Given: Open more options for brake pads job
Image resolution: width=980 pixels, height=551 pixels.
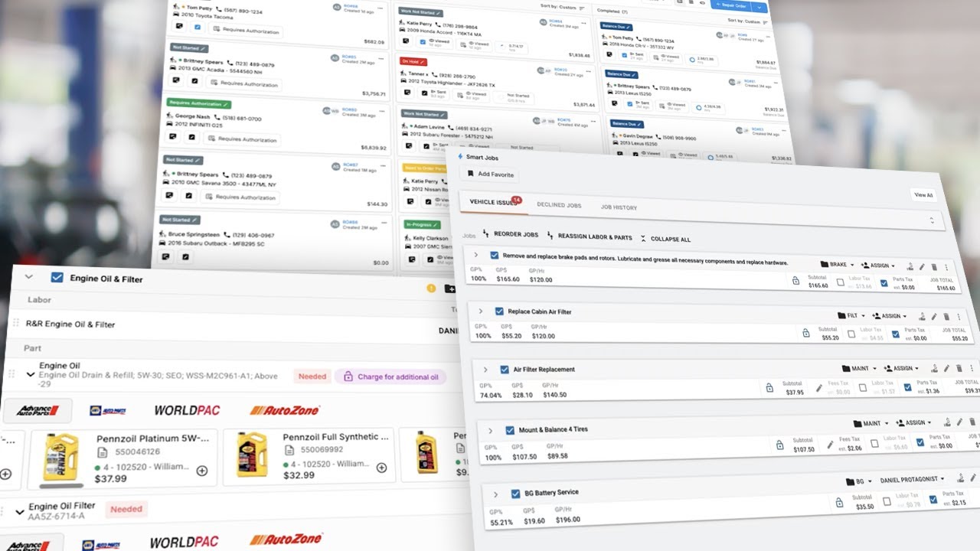Looking at the screenshot, I should click(947, 269).
